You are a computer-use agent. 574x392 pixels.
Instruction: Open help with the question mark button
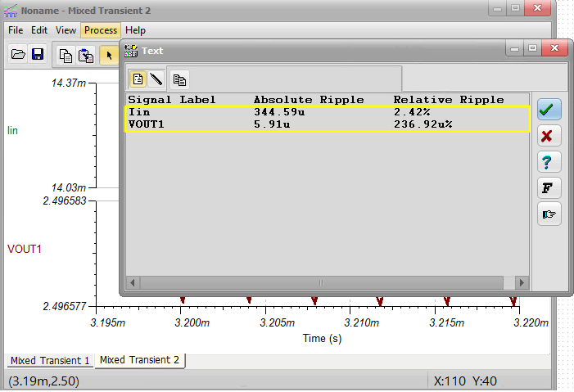[549, 162]
